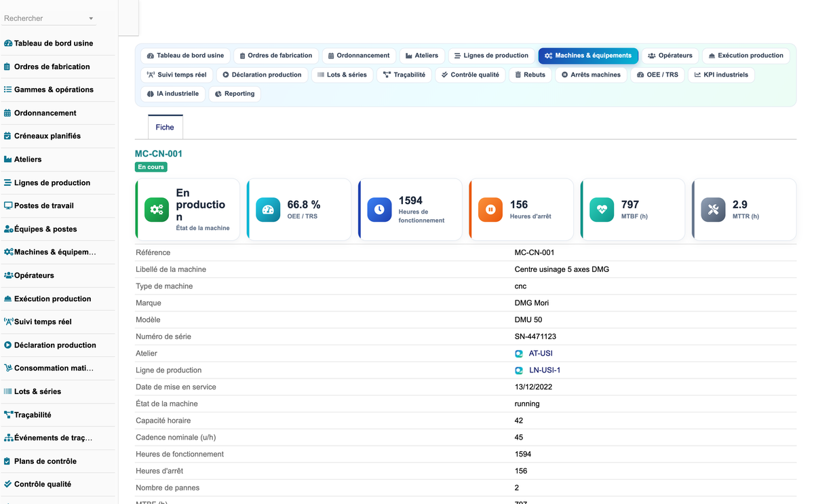Select Arrêts machines top tab

pyautogui.click(x=591, y=75)
